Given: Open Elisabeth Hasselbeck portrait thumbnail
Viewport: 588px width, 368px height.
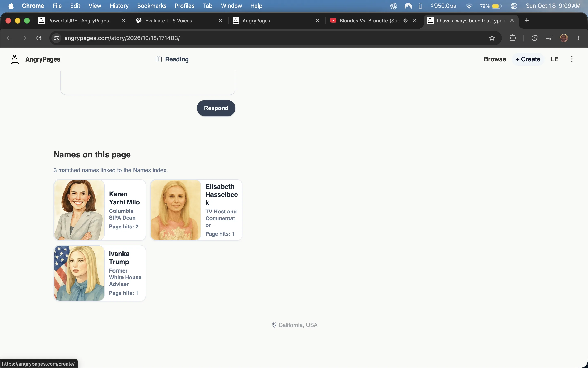Looking at the screenshot, I should (x=176, y=210).
